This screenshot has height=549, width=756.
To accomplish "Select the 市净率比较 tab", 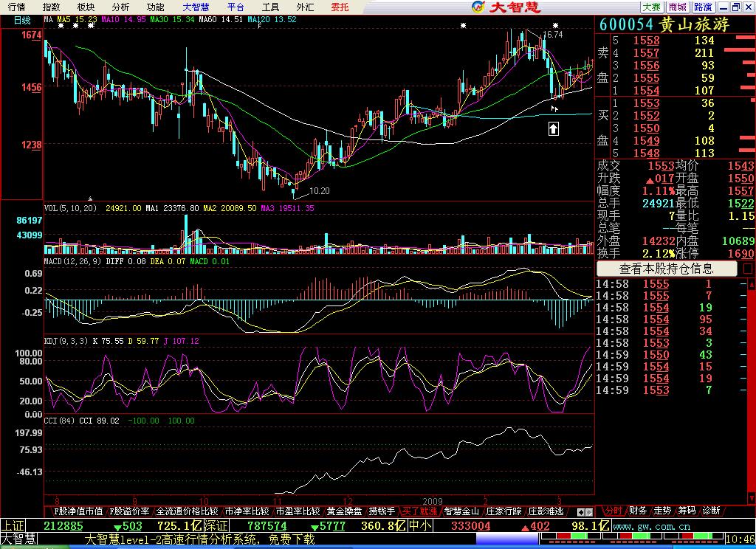I will coord(247,511).
